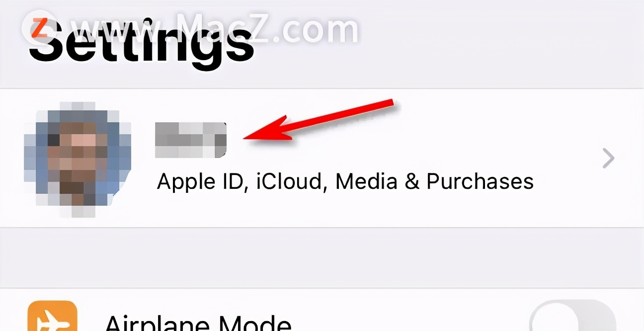Open the Apple ID, iCloud, Media & Purchases row
This screenshot has height=331, width=644.
point(322,159)
